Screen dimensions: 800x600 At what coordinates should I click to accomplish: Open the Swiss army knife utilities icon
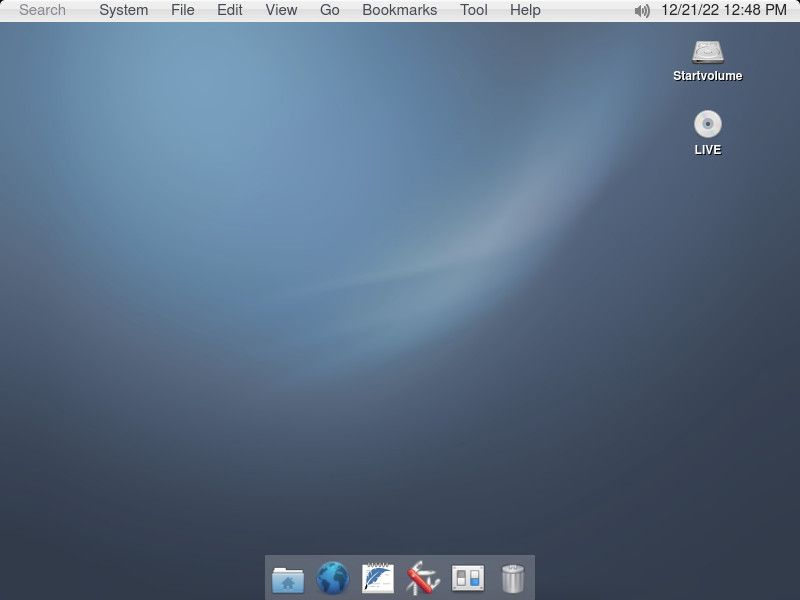(423, 578)
